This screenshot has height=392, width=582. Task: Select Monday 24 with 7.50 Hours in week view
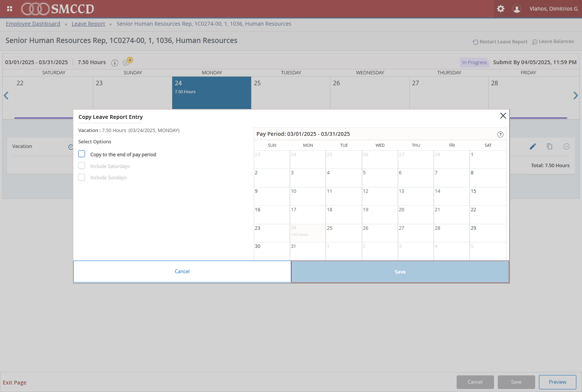pos(211,93)
